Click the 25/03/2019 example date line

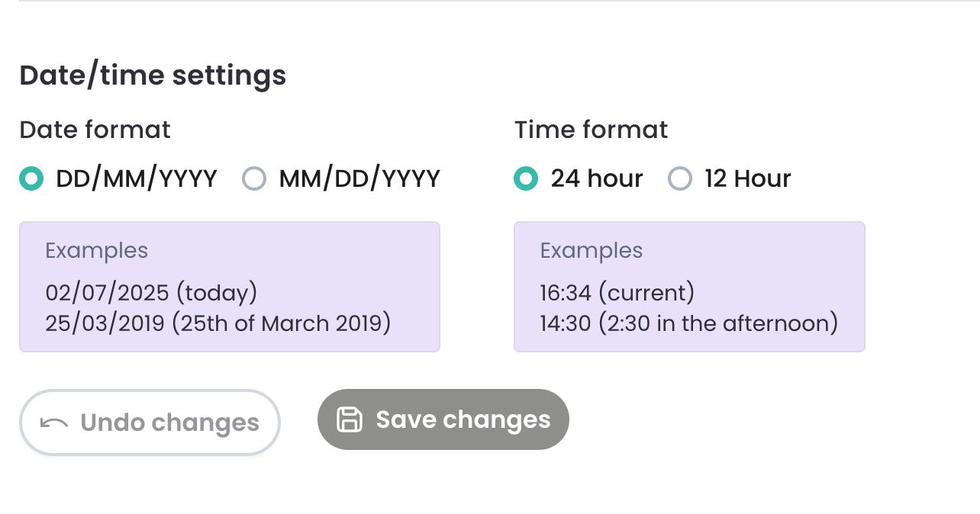tap(218, 323)
